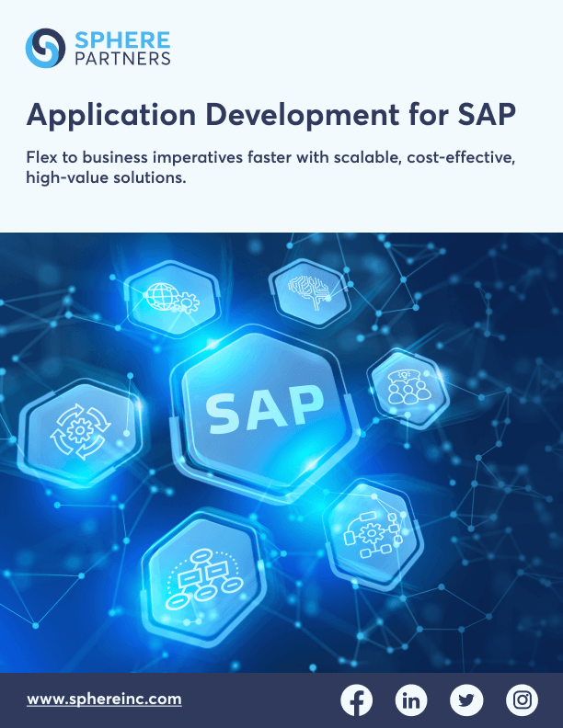Click the gear with circular arrows icon

click(x=80, y=432)
